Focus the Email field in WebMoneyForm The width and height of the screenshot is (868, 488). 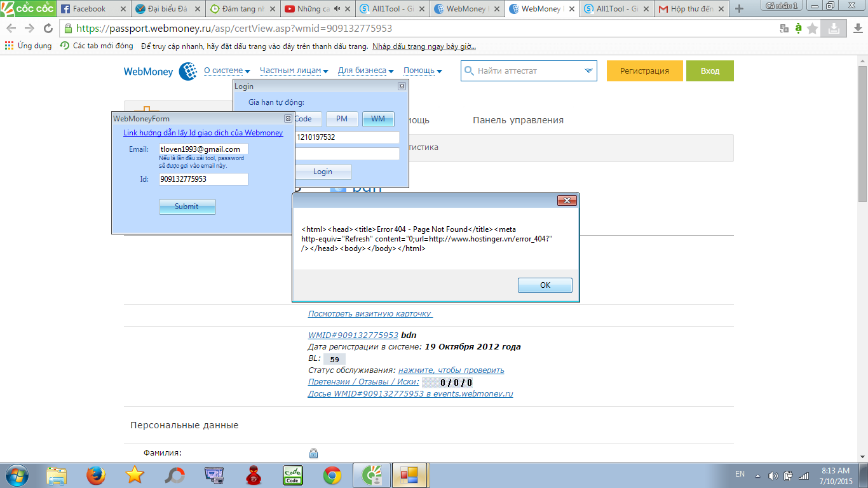coord(203,149)
